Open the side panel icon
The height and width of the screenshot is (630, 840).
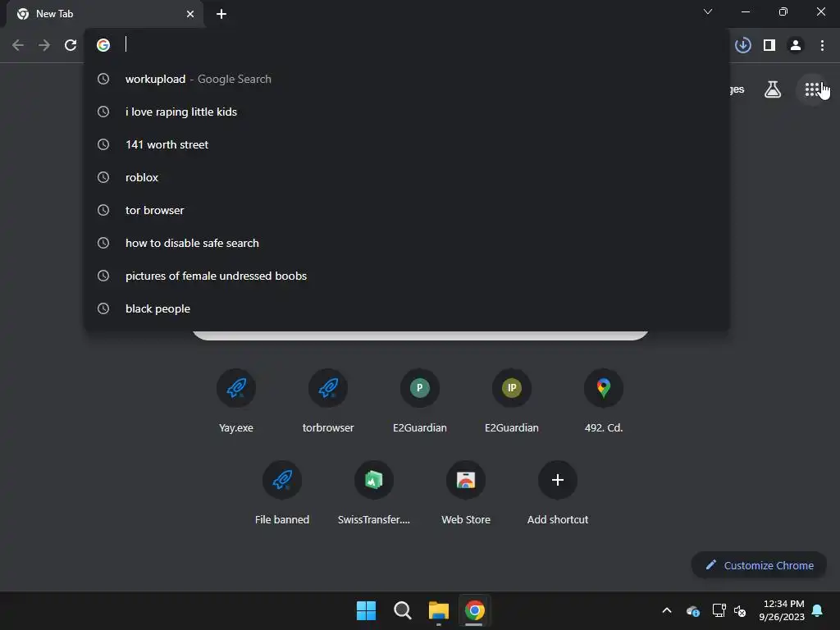769,46
